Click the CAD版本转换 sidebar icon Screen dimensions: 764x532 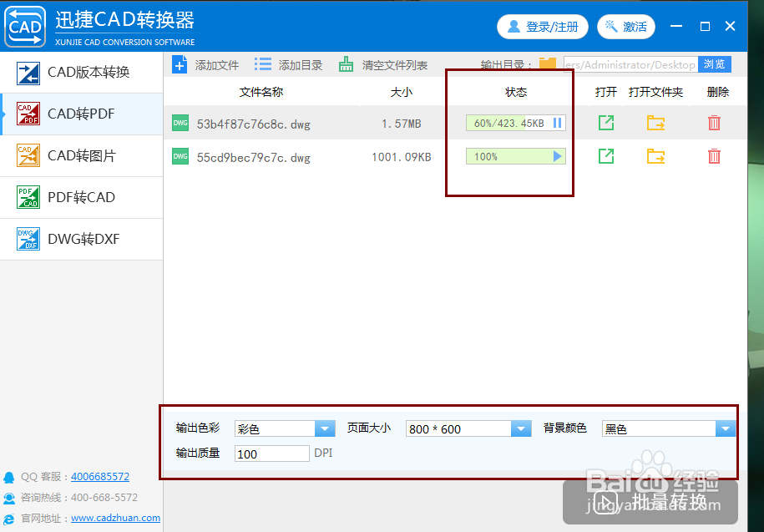tap(28, 73)
